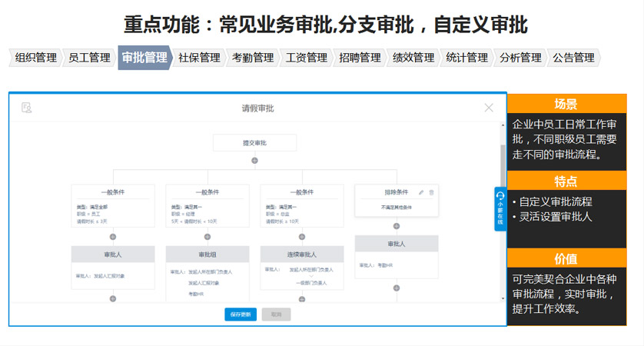Viewport: 644px width, 346px height.
Task: Click the plus node under the first 一般条件
Action: [x=113, y=237]
